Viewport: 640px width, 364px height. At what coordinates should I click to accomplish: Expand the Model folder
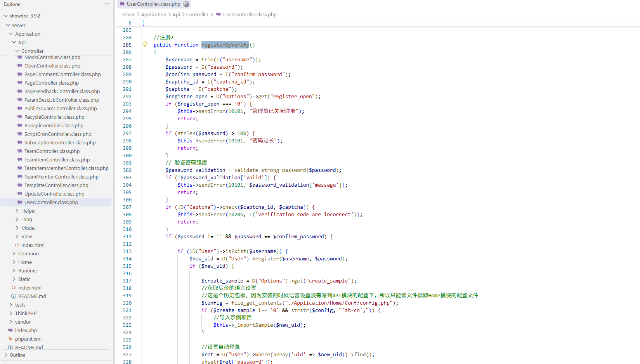pos(17,228)
